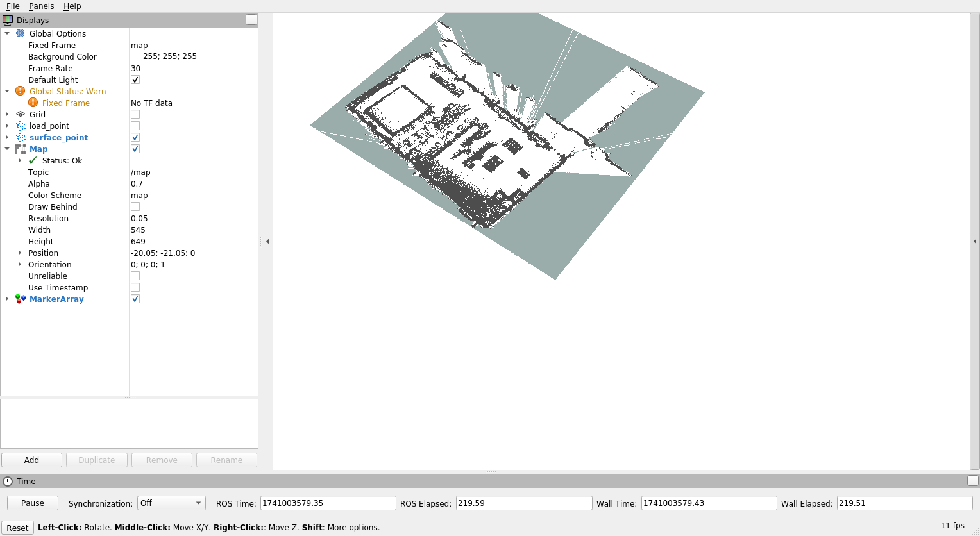Toggle the Draw Behind checkbox

(x=135, y=206)
